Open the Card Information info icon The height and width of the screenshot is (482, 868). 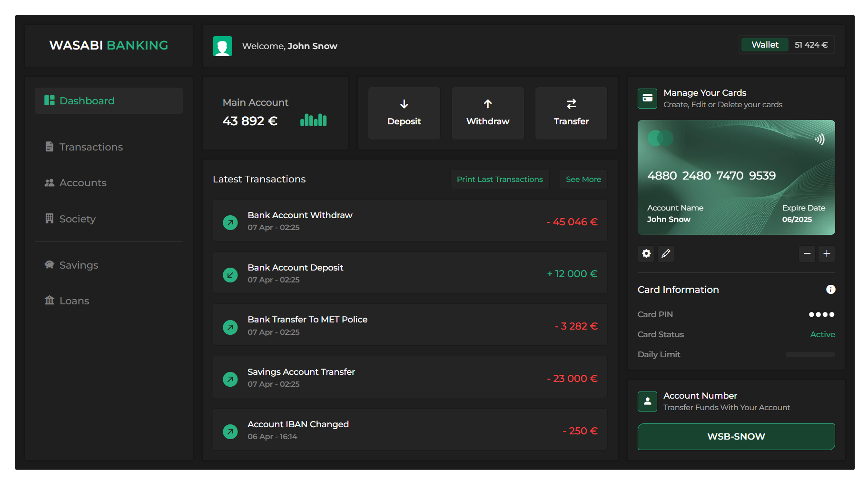pos(831,289)
